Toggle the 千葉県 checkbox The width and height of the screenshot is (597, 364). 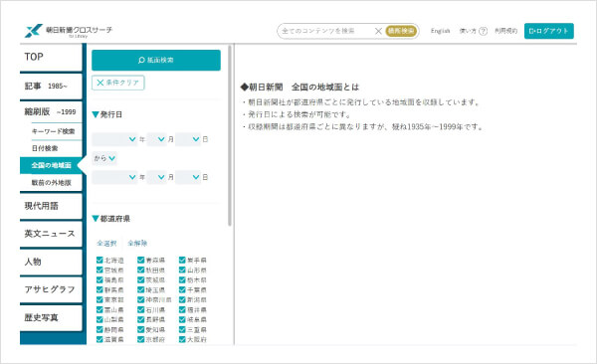182,289
